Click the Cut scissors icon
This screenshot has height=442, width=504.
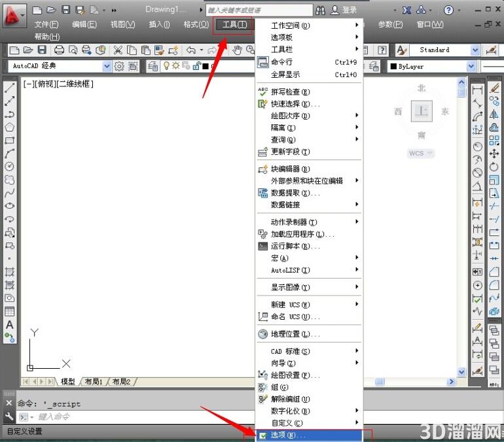click(118, 50)
